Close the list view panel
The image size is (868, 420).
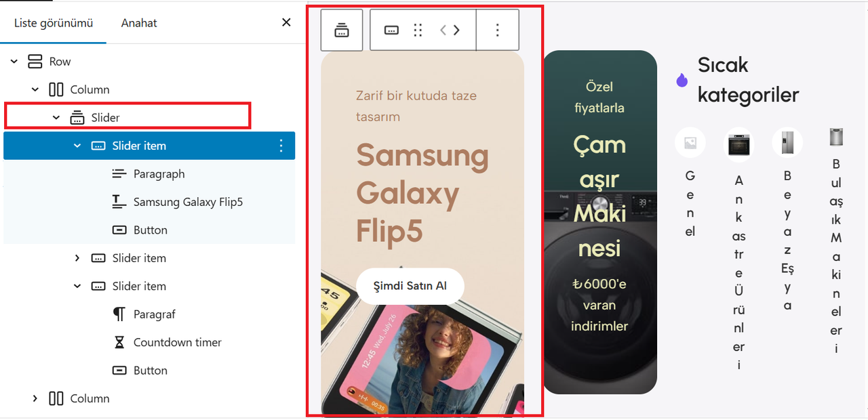click(286, 22)
